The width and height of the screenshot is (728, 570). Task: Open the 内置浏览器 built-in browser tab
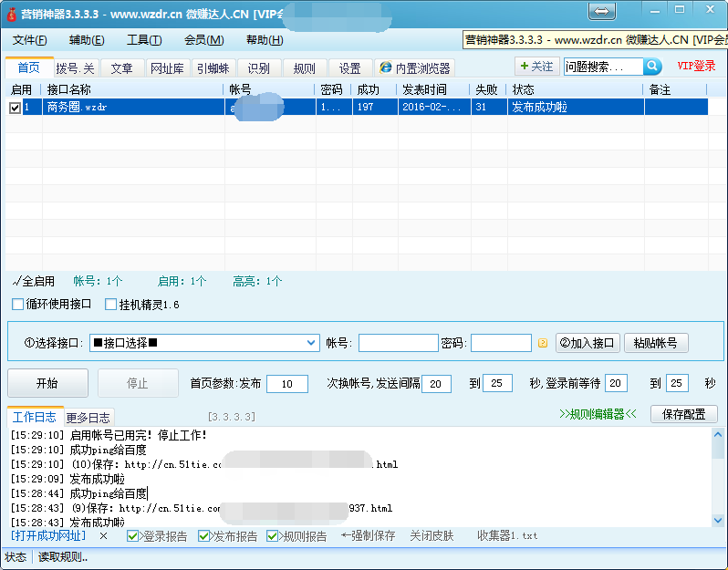click(415, 68)
